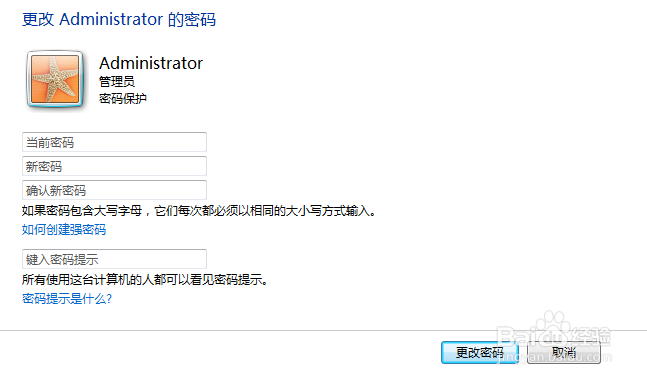The height and width of the screenshot is (380, 647).
Task: Click the 密码保护 status label
Action: tap(123, 99)
